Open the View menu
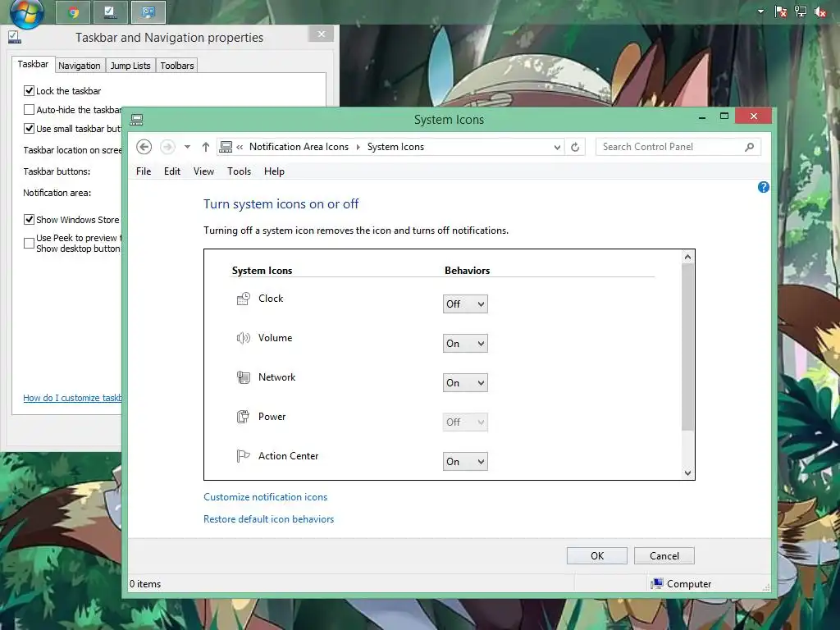The height and width of the screenshot is (630, 840). [203, 171]
